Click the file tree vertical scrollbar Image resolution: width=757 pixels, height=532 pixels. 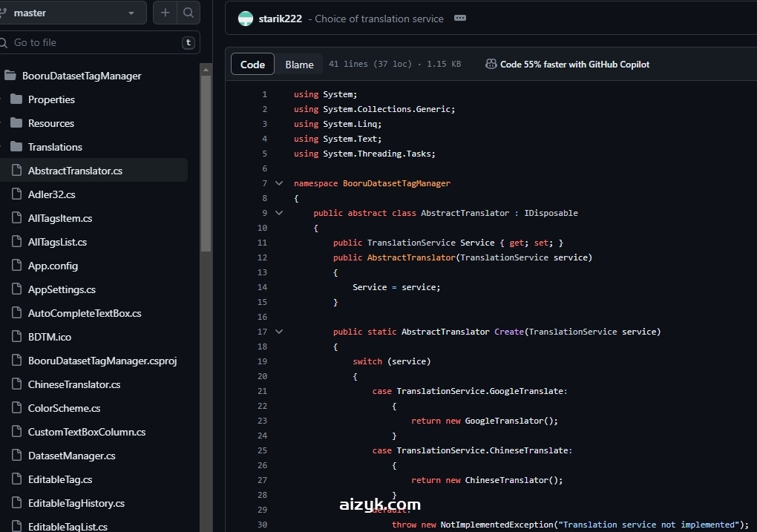coord(206,163)
